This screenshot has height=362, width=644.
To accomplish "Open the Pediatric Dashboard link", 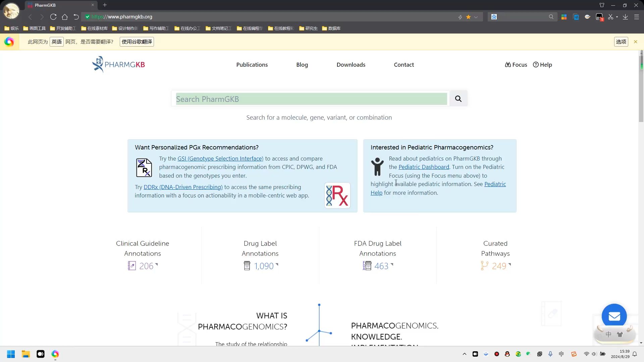I will click(424, 167).
